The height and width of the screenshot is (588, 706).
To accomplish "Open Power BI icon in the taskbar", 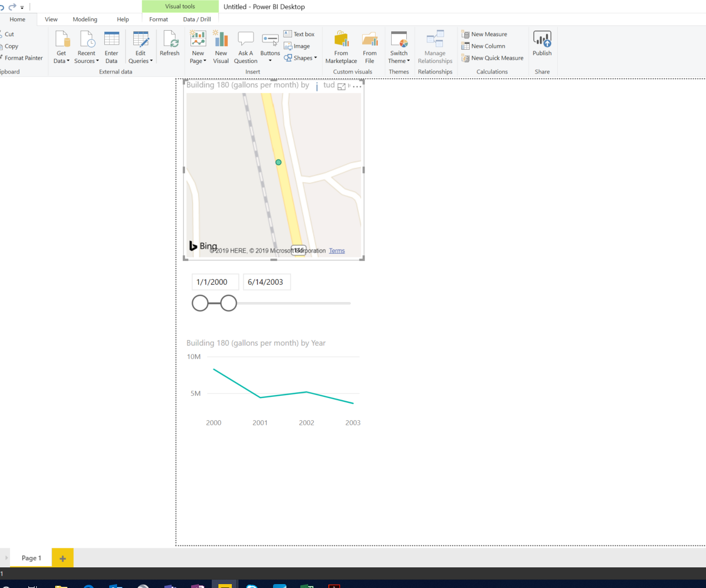I will tap(225, 585).
